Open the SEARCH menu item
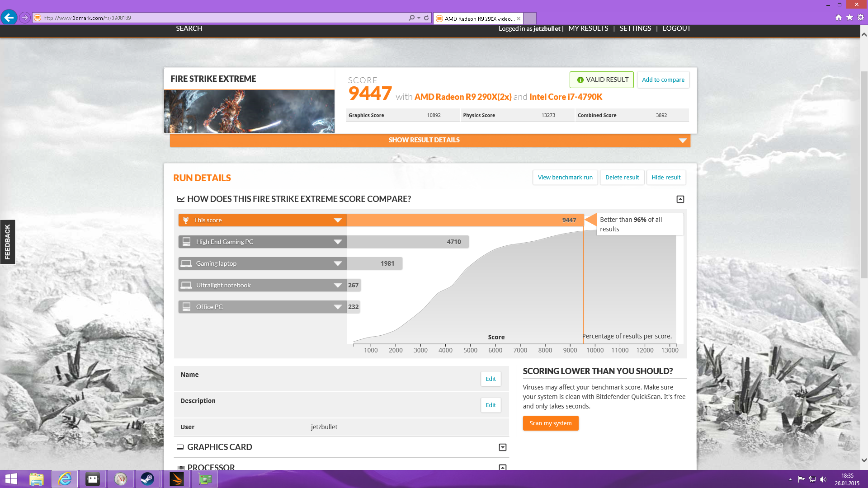 (x=189, y=28)
